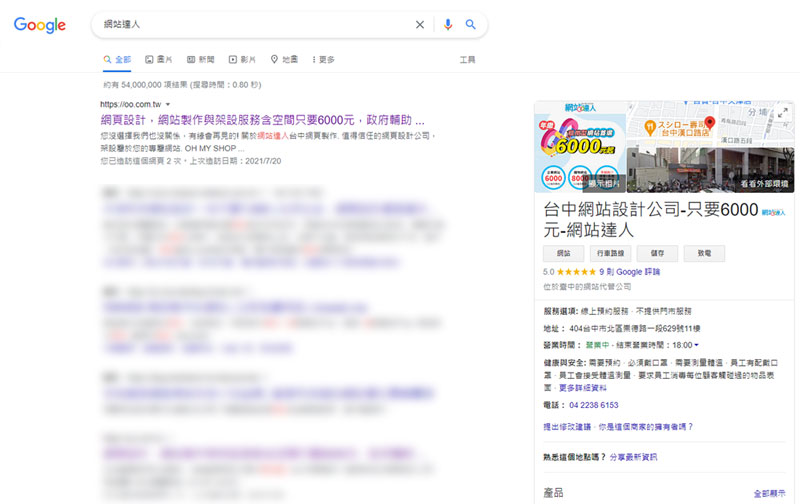Click the five-star rating icons
Screen dimensions: 800x504
[x=576, y=272]
